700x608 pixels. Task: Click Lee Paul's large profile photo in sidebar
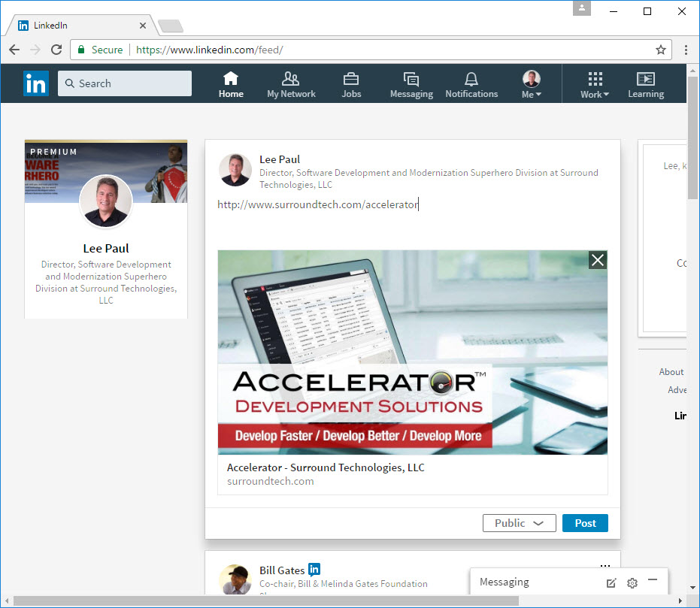click(106, 201)
